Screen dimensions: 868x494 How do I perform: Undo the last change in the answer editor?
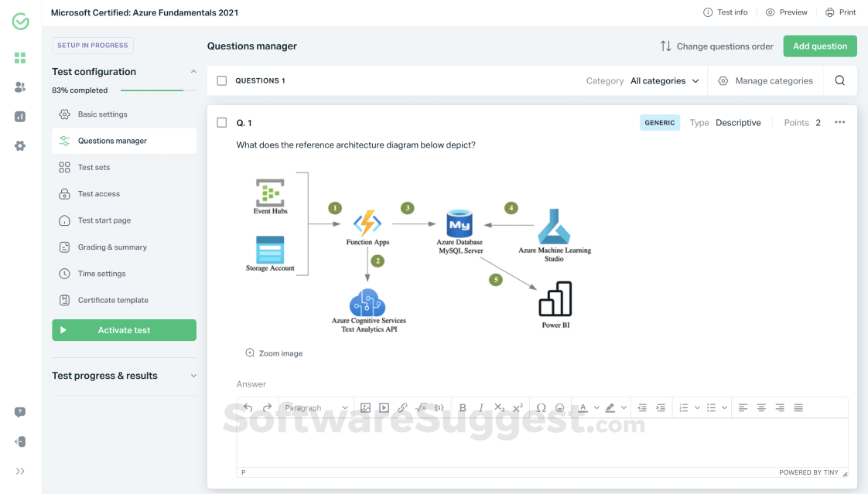248,407
